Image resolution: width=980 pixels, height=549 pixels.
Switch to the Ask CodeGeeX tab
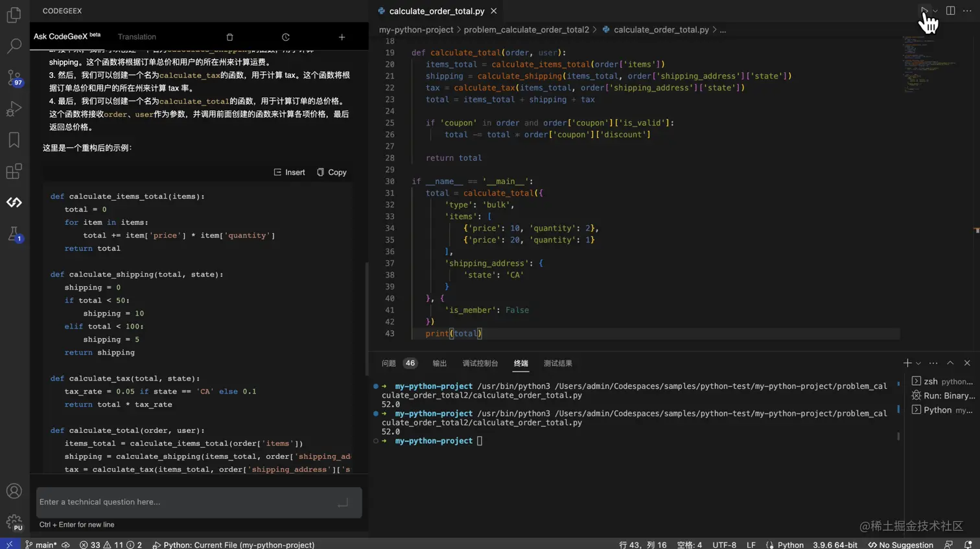pyautogui.click(x=67, y=36)
